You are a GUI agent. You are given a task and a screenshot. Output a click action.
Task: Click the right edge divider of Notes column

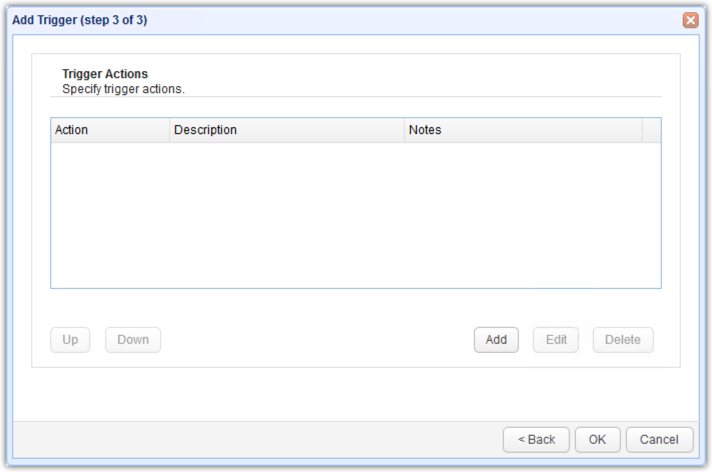[642, 130]
